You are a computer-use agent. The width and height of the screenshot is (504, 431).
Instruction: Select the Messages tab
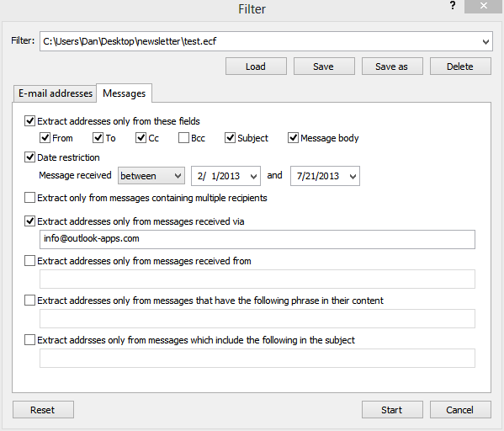(124, 93)
